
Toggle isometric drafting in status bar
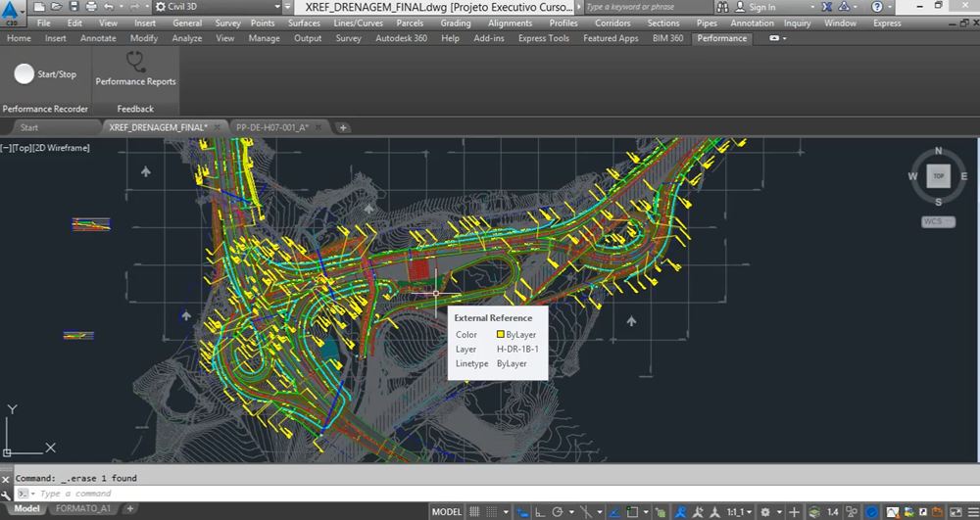(x=586, y=512)
